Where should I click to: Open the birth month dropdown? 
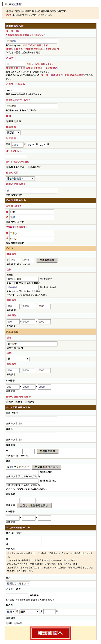[31, 145]
